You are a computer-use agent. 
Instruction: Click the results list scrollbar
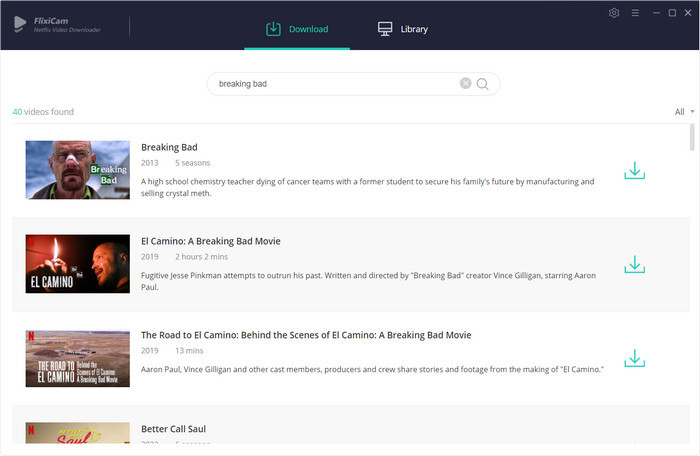click(692, 137)
